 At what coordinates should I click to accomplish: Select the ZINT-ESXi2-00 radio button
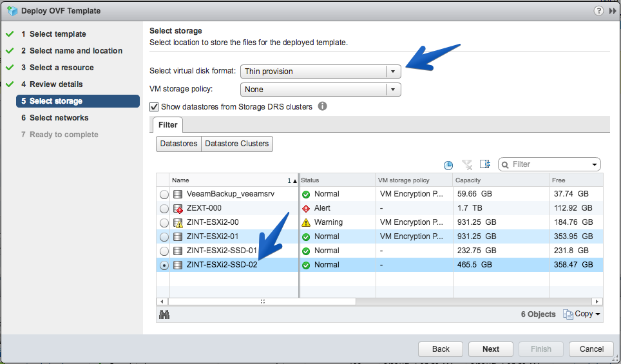(164, 223)
